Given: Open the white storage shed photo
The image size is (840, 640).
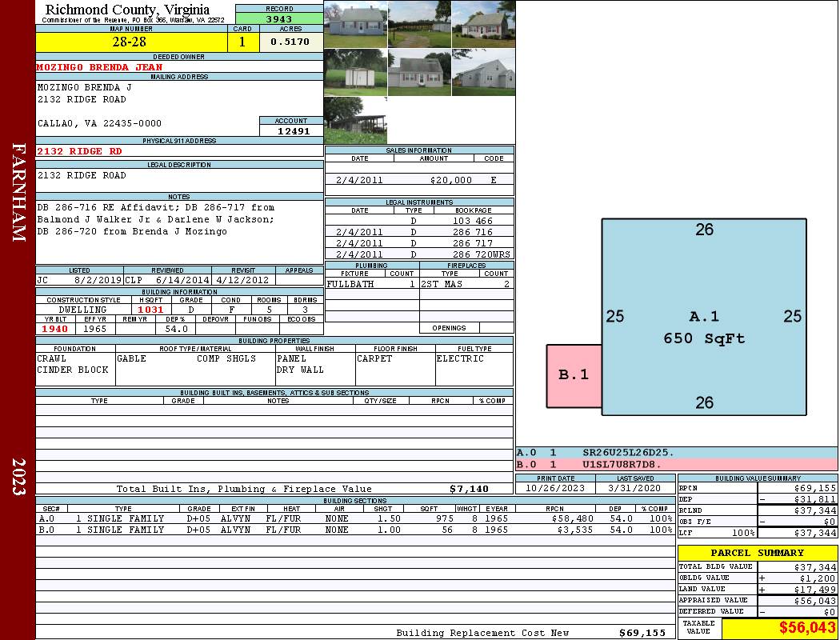Looking at the screenshot, I should click(x=355, y=72).
